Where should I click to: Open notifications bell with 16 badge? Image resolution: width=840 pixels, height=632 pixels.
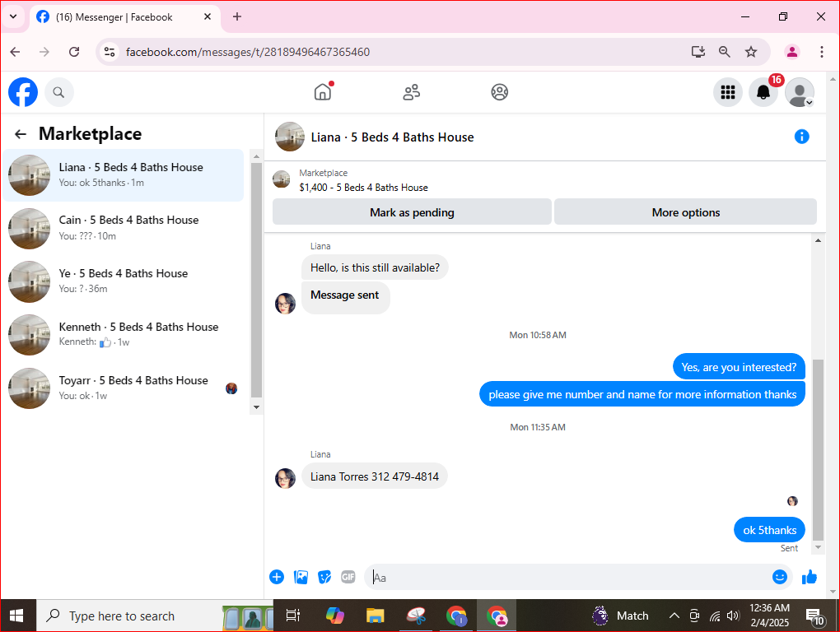click(x=763, y=93)
